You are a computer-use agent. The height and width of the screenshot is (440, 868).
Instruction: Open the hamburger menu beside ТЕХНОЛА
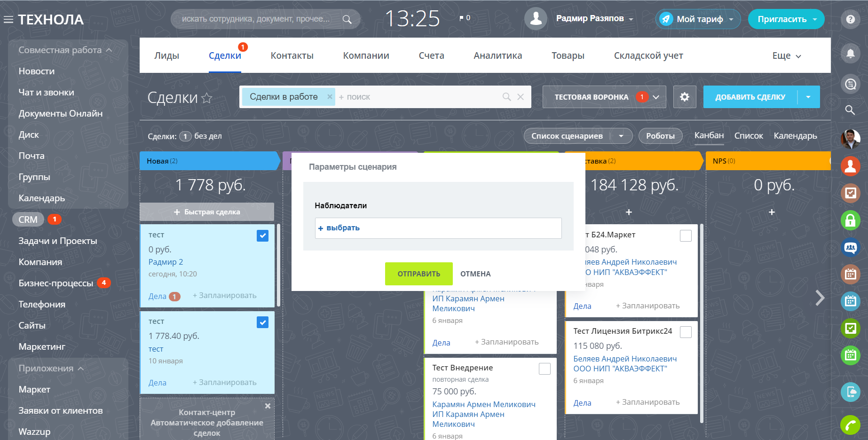(x=8, y=20)
